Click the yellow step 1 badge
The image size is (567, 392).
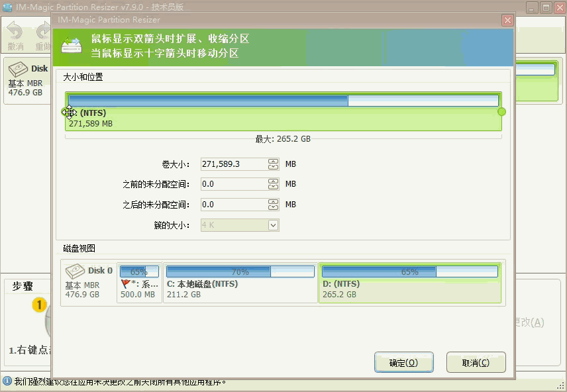39,305
